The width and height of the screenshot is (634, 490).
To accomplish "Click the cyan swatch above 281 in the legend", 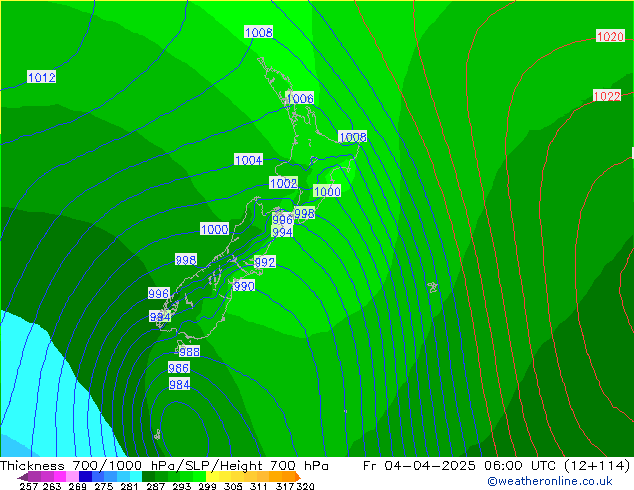I will pyautogui.click(x=136, y=476).
